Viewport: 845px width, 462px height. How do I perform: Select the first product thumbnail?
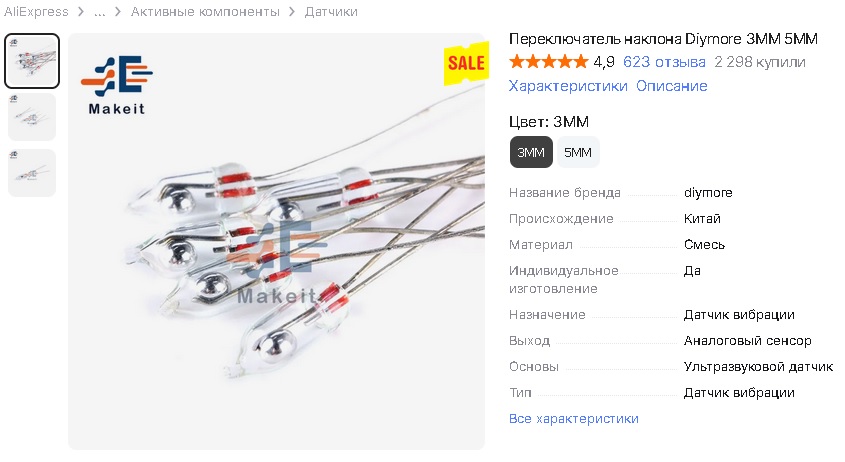coord(32,61)
